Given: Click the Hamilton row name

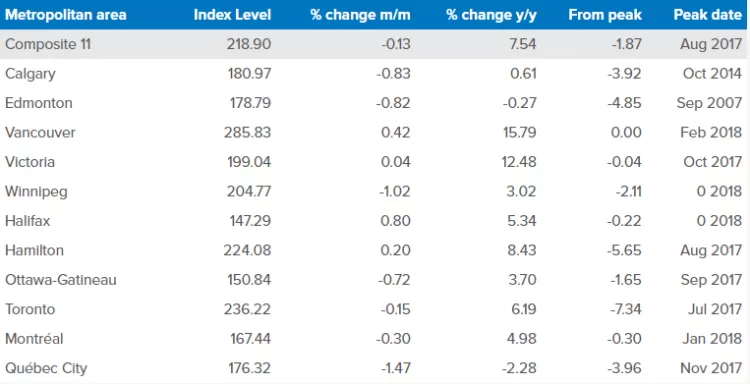Looking at the screenshot, I should 34,251.
